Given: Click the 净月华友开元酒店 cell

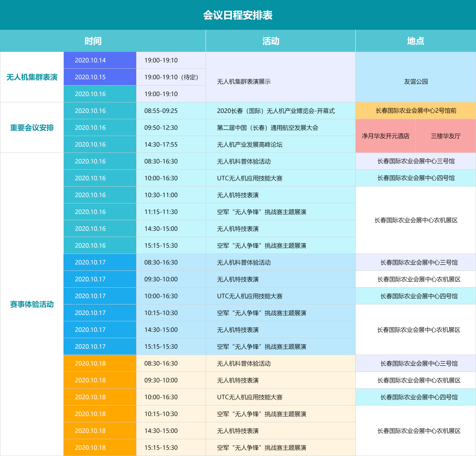Looking at the screenshot, I should click(x=386, y=136).
